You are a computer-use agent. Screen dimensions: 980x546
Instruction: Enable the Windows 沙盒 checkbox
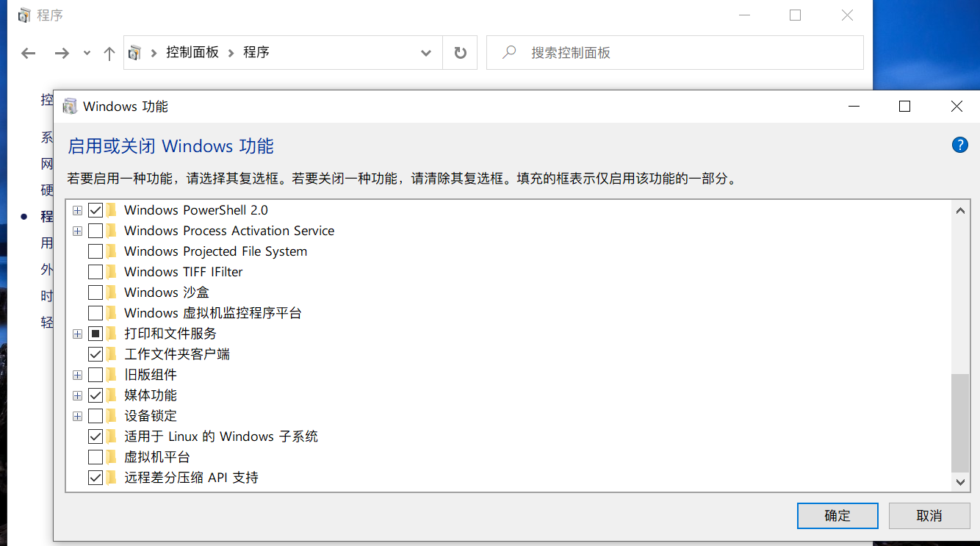click(96, 292)
